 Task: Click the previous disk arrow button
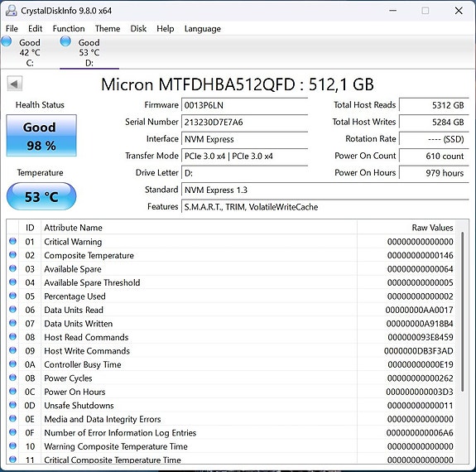click(14, 84)
